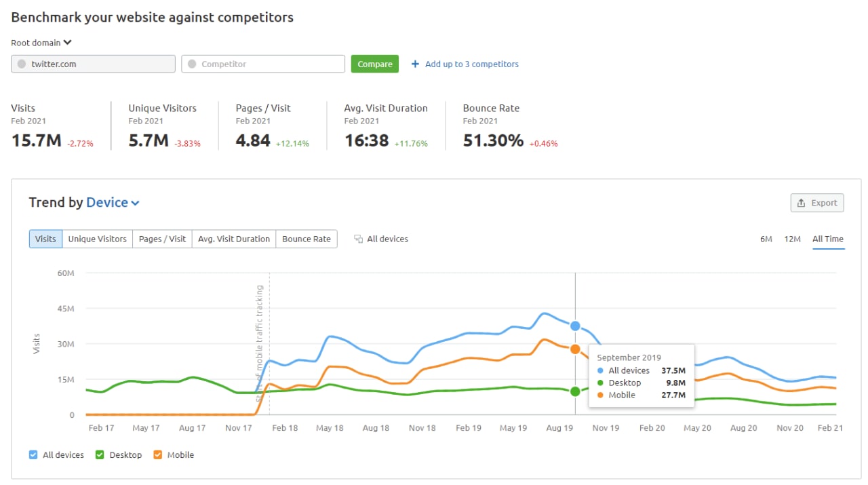
Task: Click the green Desktop chart data point
Action: (575, 391)
